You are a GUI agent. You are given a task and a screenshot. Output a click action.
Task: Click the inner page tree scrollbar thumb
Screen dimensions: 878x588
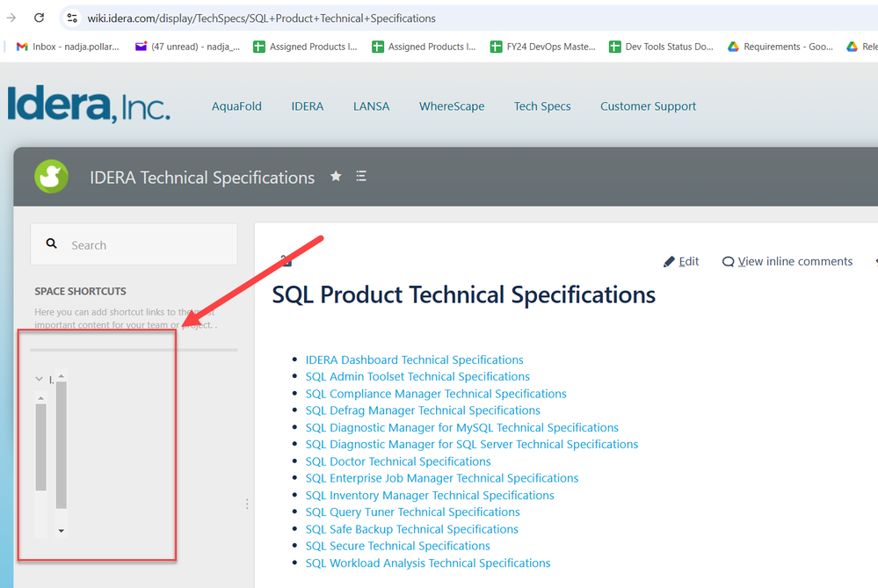tap(41, 447)
